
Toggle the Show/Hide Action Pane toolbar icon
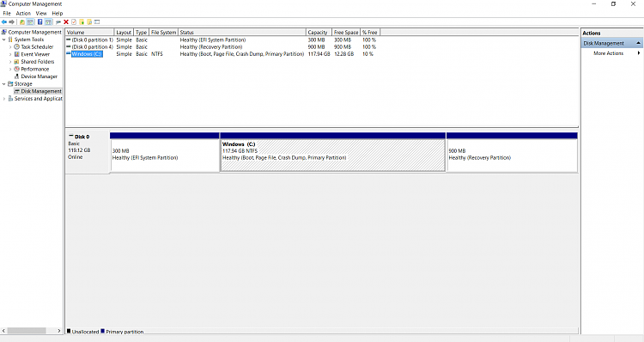coord(48,22)
